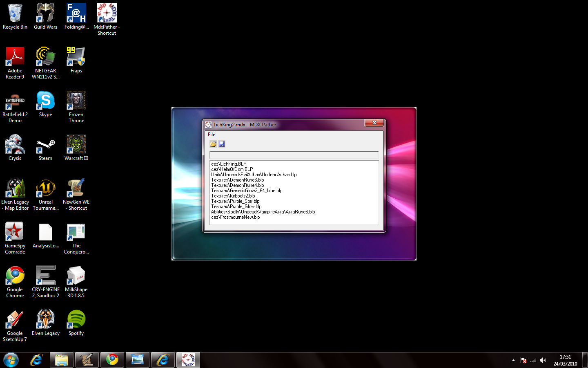Select Textures\DemonRune6.blp in the list
Viewport: 588px width, 368px height.
click(x=238, y=180)
